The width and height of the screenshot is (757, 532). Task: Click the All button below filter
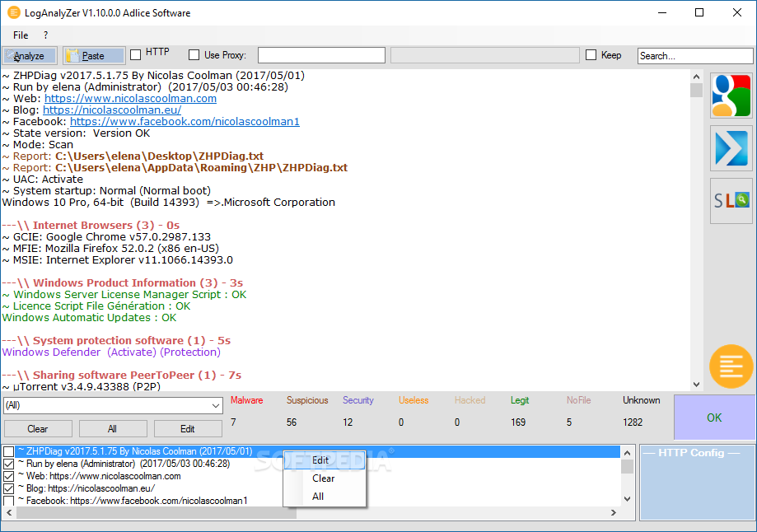[113, 429]
